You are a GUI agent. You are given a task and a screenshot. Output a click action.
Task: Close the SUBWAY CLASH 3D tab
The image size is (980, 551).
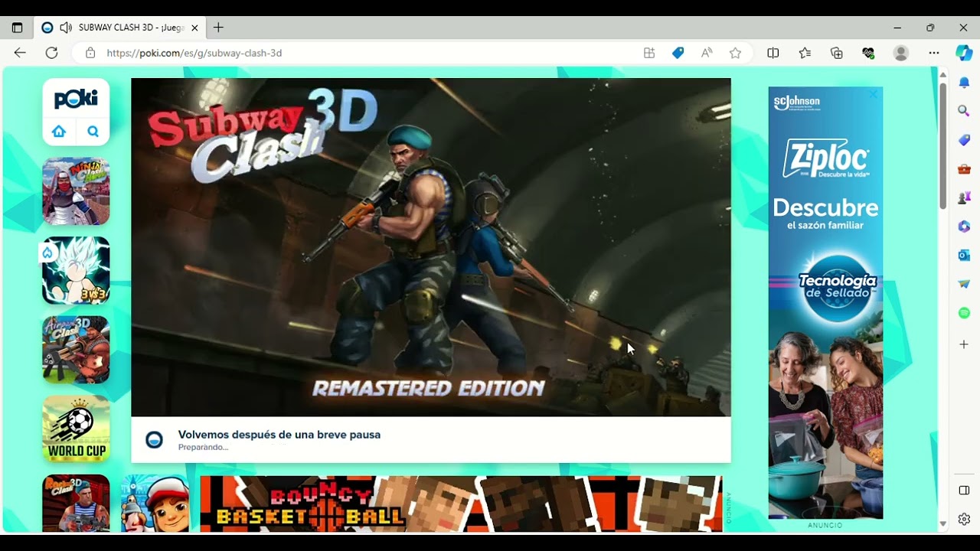click(x=194, y=28)
